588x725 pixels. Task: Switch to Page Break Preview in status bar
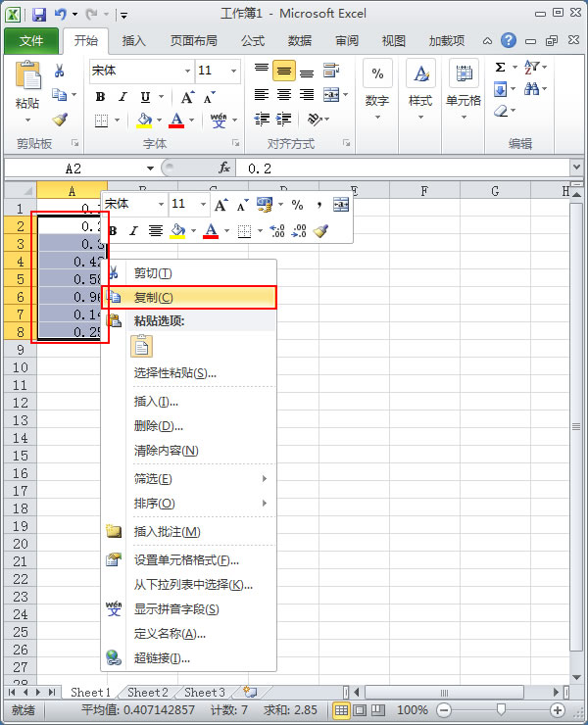tap(378, 709)
